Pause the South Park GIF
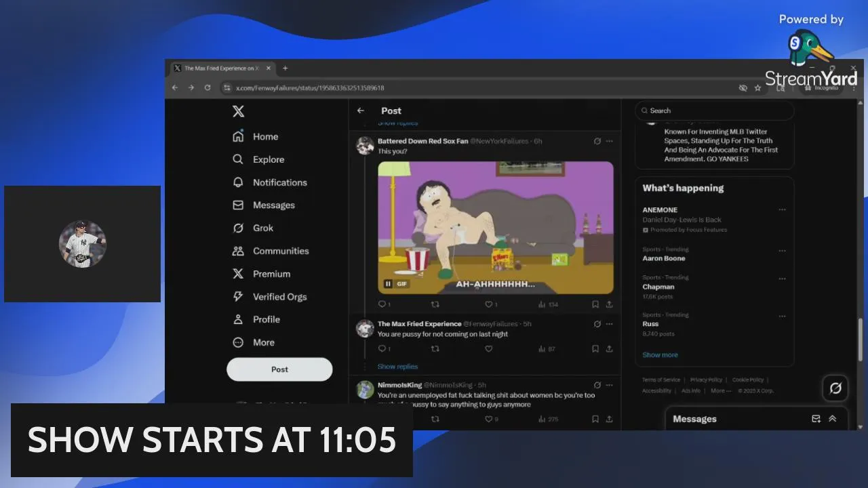Screen dimensions: 868x488 [x=388, y=284]
